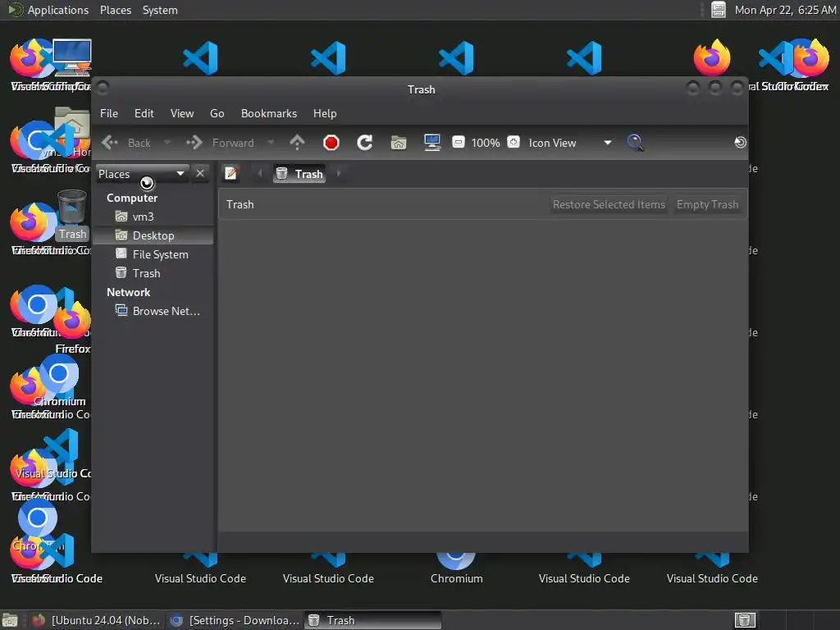Click Restore Selected Items button

pos(609,204)
